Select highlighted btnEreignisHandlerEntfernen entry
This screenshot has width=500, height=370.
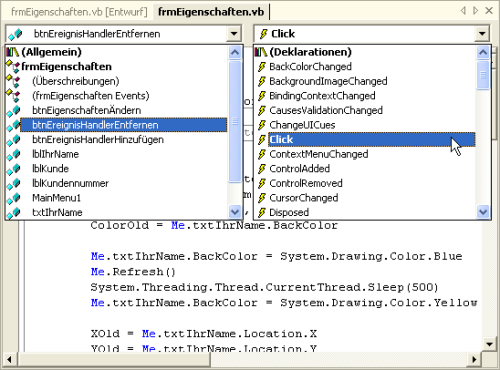point(124,125)
